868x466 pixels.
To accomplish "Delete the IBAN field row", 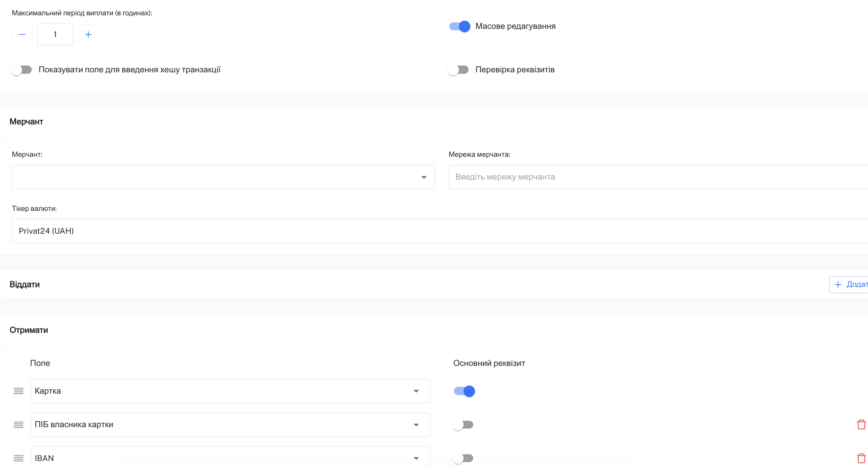I will coord(861,458).
